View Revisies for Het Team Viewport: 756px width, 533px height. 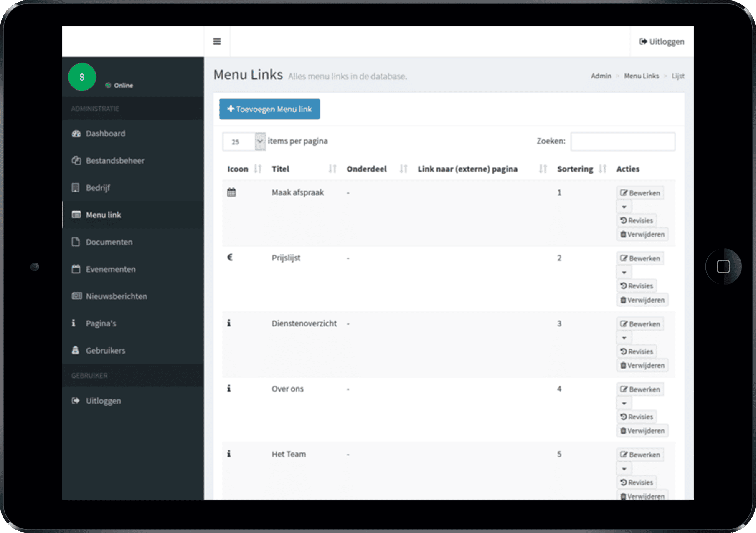[637, 482]
